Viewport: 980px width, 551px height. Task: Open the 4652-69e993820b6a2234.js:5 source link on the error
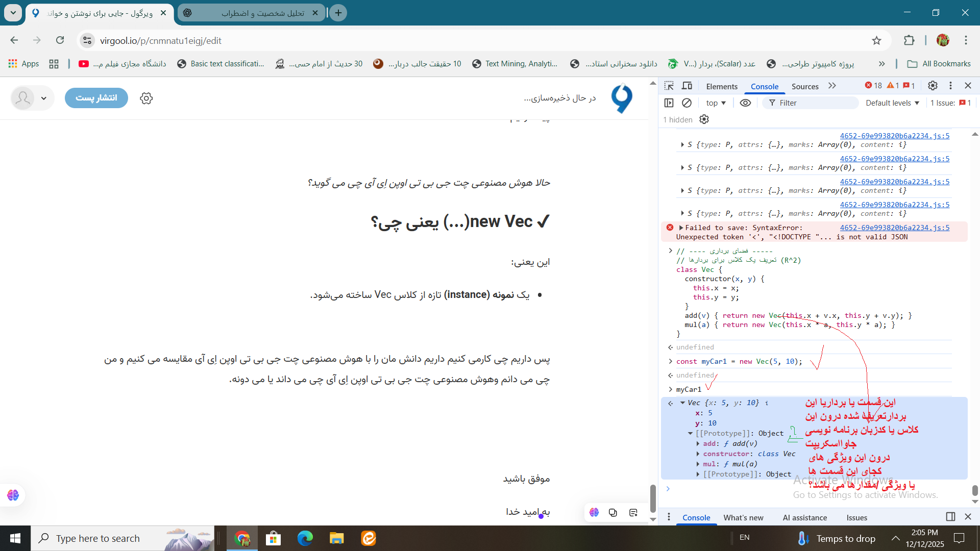point(894,228)
